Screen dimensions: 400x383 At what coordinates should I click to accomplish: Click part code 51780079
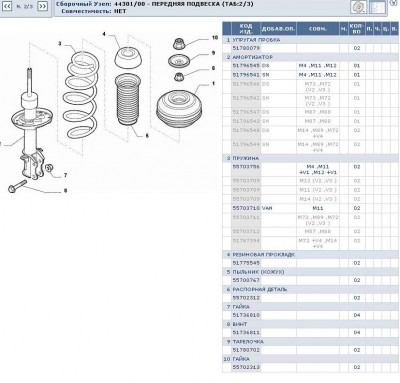(x=246, y=48)
